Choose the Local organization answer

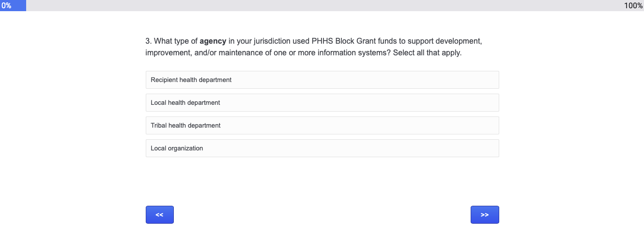coord(322,148)
